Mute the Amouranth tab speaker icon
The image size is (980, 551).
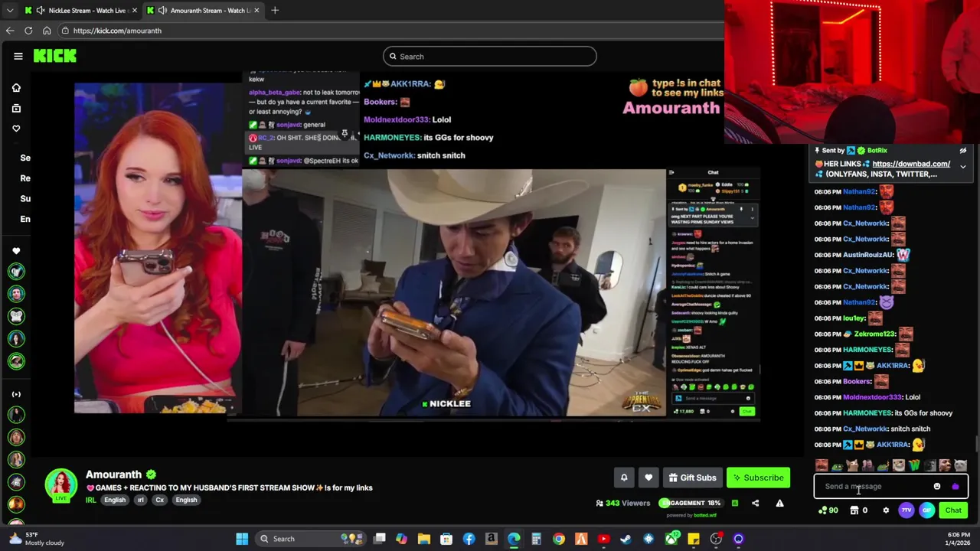pyautogui.click(x=162, y=10)
